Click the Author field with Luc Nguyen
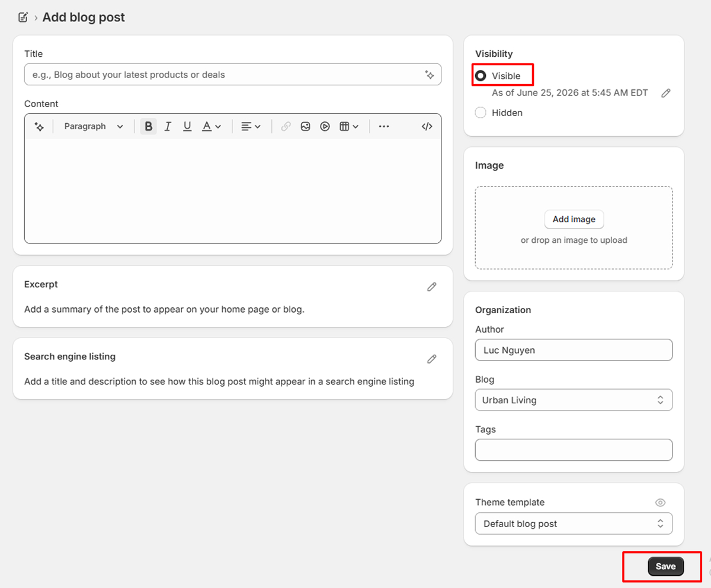The height and width of the screenshot is (588, 711). pyautogui.click(x=574, y=350)
